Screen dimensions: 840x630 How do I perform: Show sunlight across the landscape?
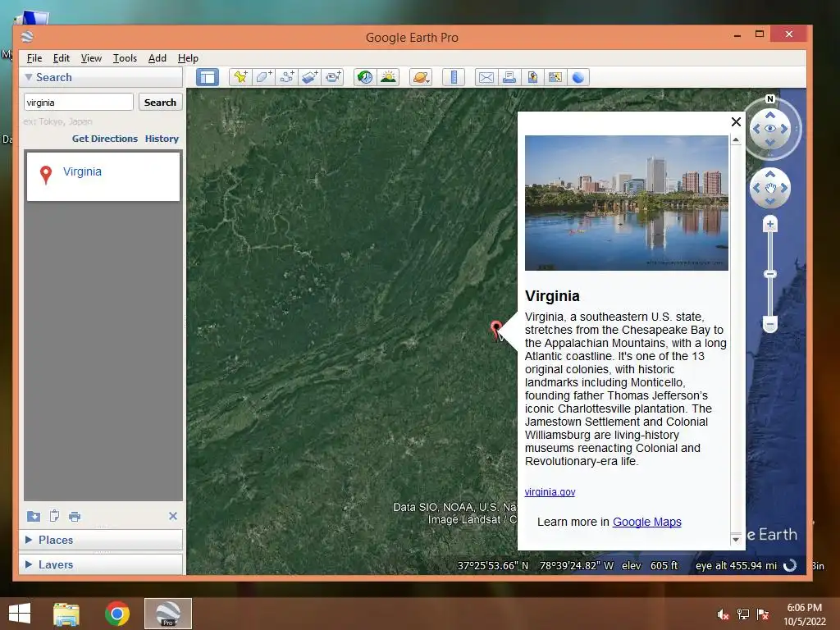pos(388,77)
